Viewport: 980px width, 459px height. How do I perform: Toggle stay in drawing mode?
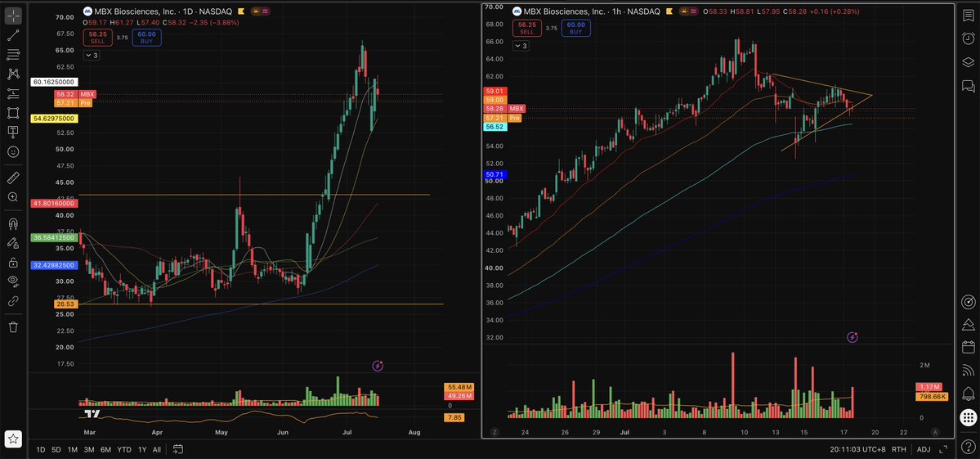(13, 243)
